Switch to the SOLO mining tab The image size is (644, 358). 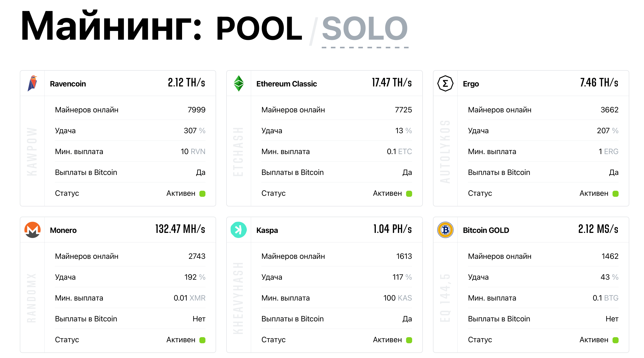pyautogui.click(x=365, y=28)
